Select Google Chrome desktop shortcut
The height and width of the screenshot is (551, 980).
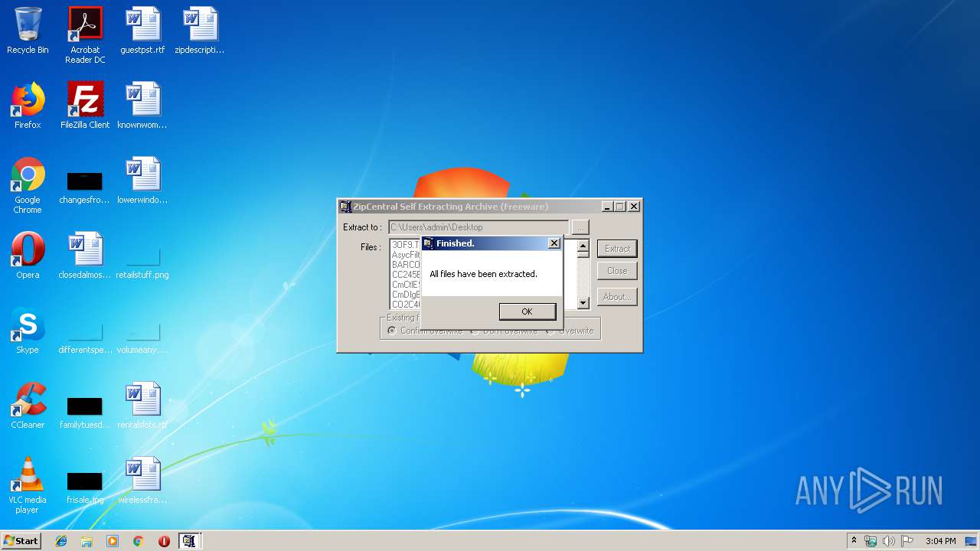tap(28, 185)
